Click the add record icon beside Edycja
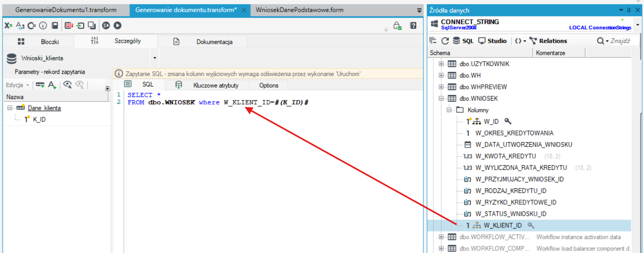The width and height of the screenshot is (644, 253). (40, 85)
